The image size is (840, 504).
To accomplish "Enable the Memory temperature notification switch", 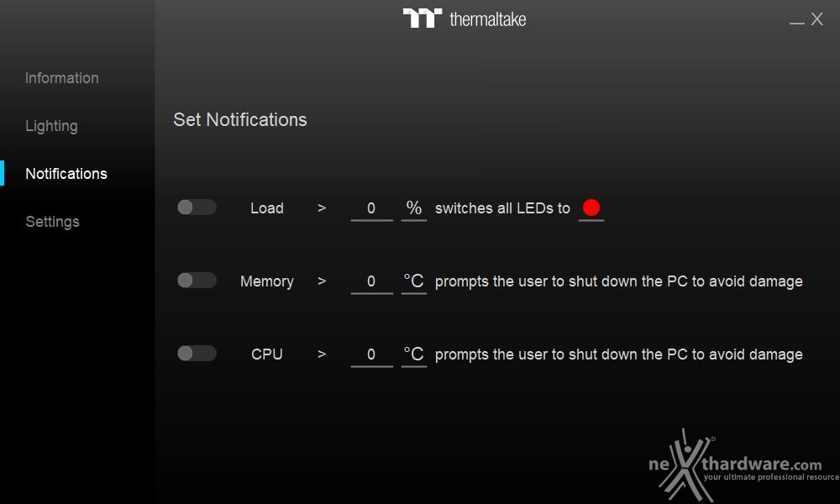I will (x=197, y=280).
